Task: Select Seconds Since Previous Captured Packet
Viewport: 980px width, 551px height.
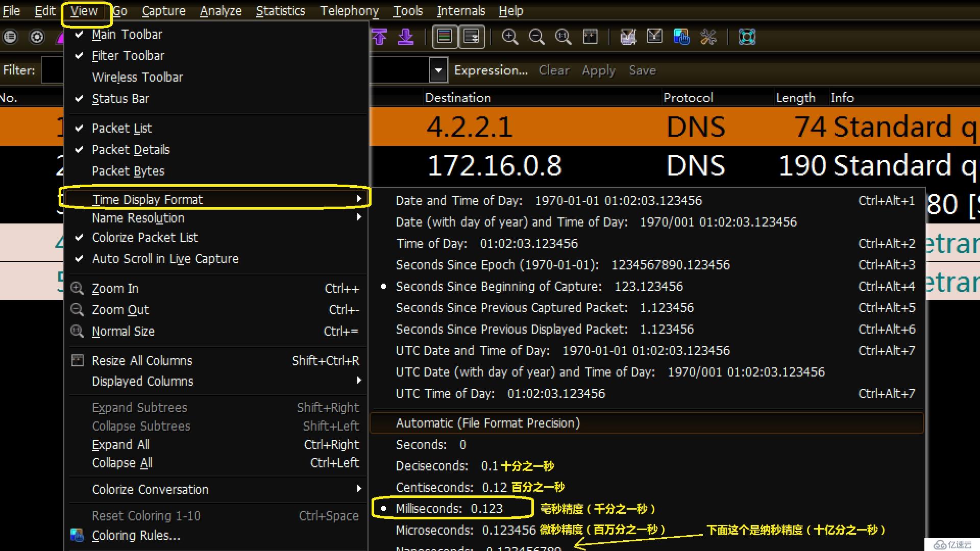Action: (x=647, y=308)
